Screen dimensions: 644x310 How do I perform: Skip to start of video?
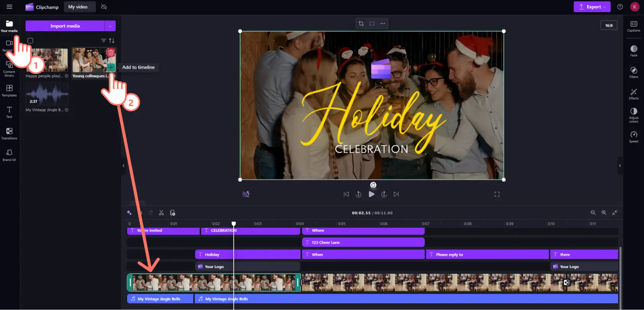[346, 194]
